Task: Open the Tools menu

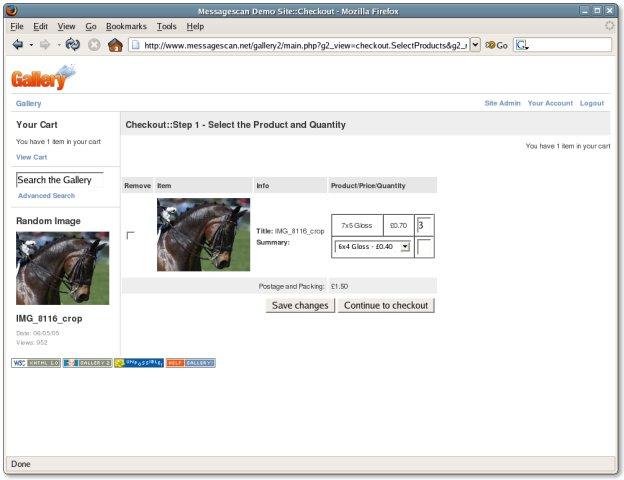Action: tap(166, 26)
